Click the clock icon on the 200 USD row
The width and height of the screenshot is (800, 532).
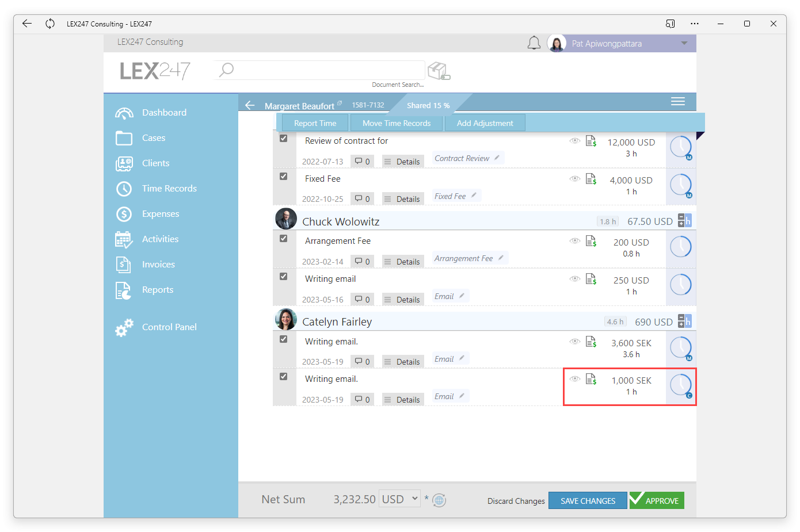click(681, 247)
